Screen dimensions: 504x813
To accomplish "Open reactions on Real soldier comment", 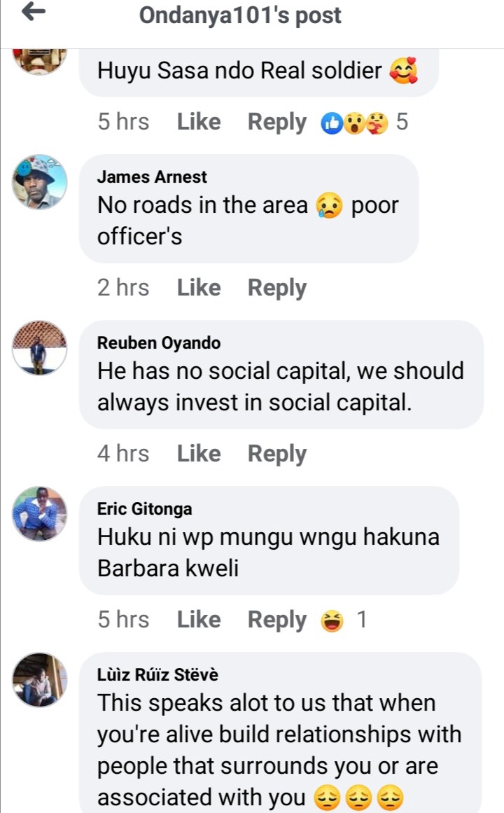I will click(364, 123).
